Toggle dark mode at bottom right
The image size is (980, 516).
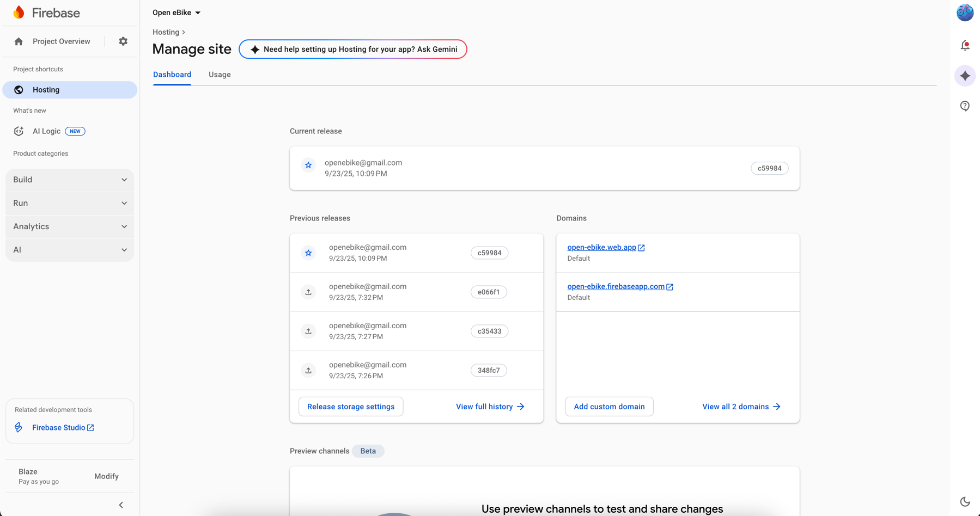(x=966, y=502)
